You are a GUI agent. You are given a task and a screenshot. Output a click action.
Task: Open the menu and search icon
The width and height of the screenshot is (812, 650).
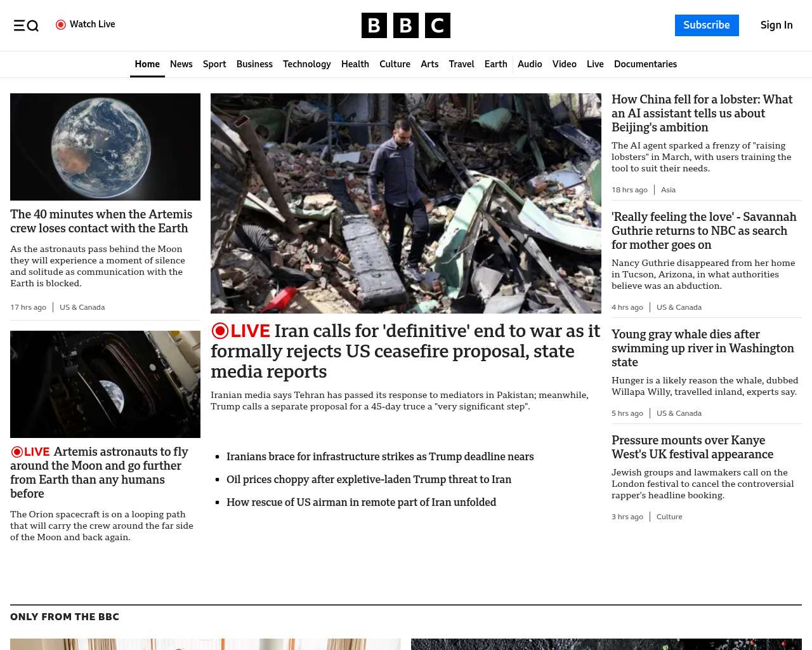click(26, 25)
